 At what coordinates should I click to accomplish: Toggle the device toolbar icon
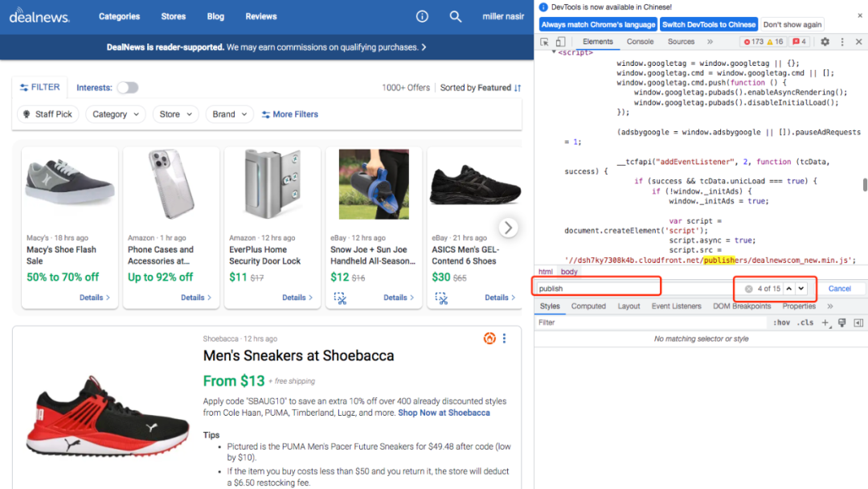pyautogui.click(x=560, y=42)
